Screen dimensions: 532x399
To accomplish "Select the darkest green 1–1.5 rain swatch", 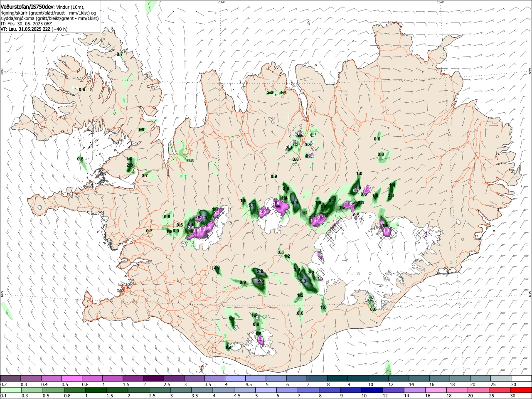I will (96, 390).
